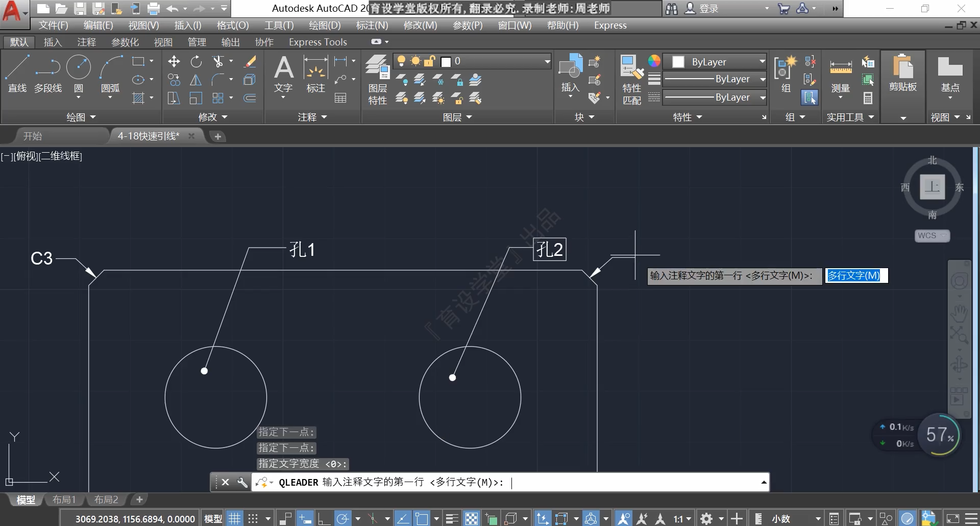Click the WCS coordinate system button
The image size is (980, 526).
point(932,235)
